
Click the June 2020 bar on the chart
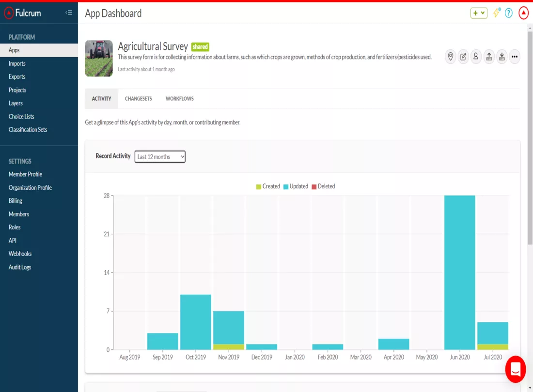pos(459,271)
